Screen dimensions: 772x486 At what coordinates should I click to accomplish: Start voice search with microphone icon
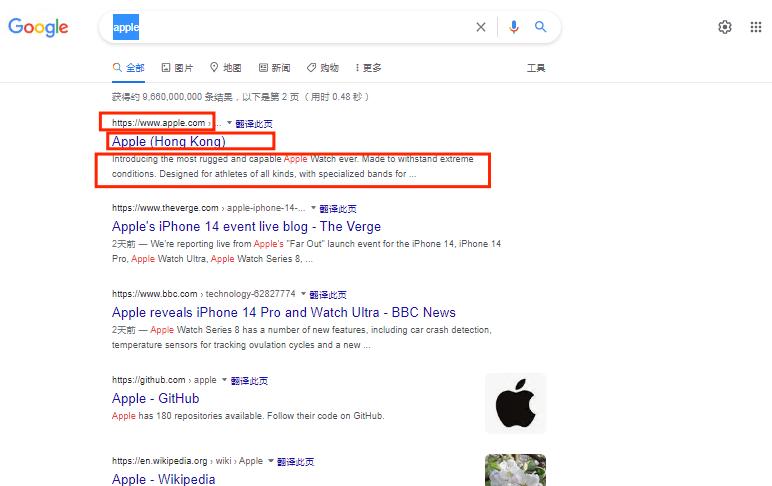(x=514, y=27)
